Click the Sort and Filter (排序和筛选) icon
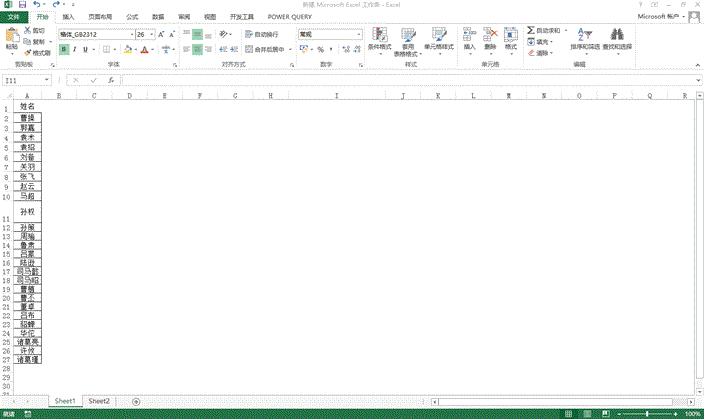The image size is (704, 419). [x=584, y=37]
